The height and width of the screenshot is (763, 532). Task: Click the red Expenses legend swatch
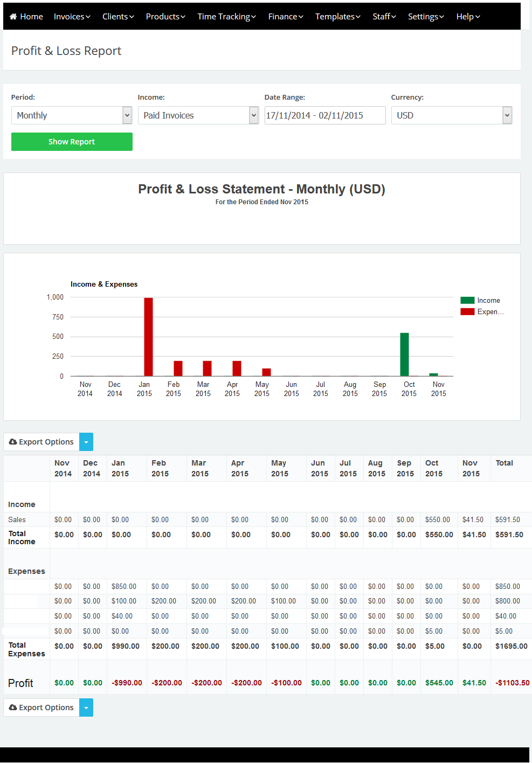467,311
